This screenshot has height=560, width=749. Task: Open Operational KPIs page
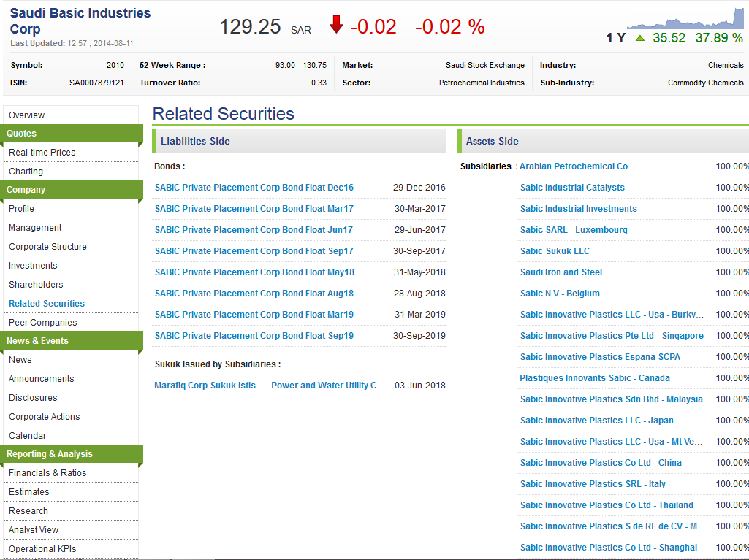[x=42, y=549]
